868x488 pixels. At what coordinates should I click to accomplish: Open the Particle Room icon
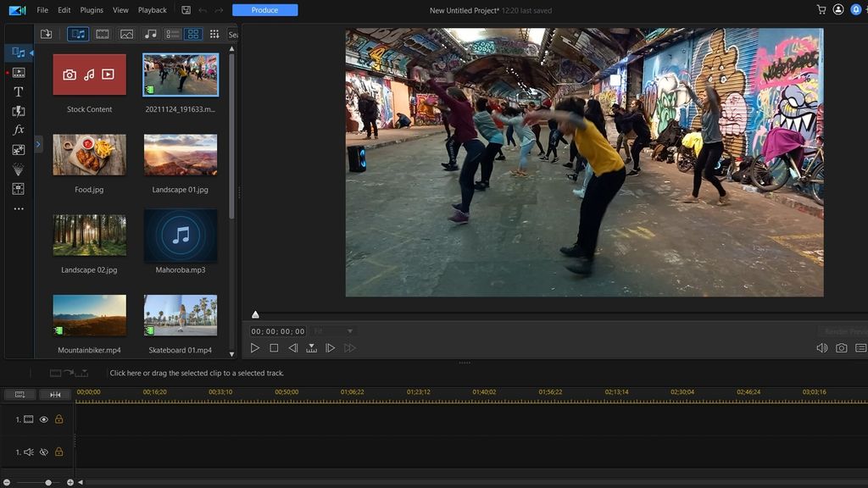pos(18,169)
